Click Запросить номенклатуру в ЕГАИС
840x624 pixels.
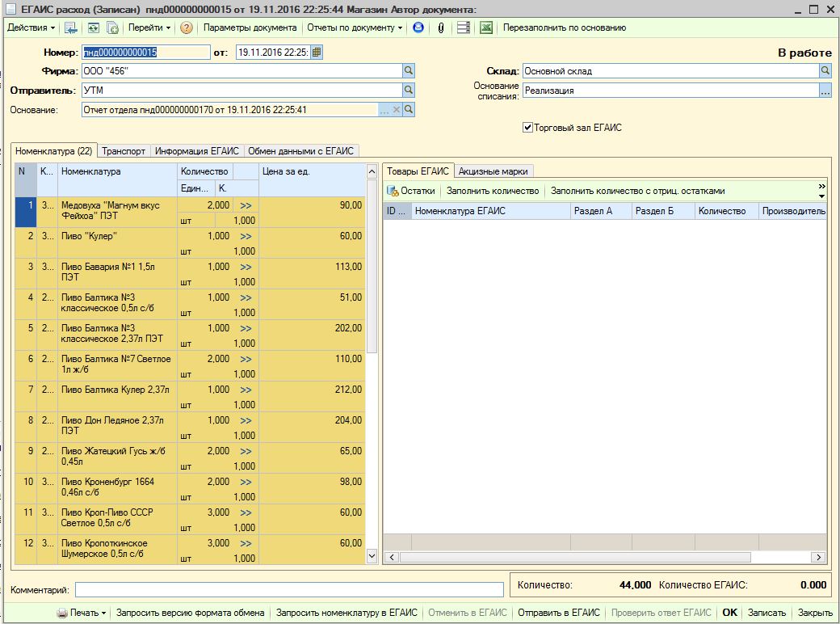pos(346,613)
